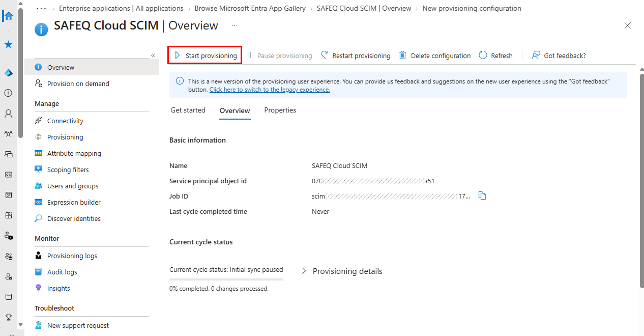Go to Enterprise applications breadcrumb

click(x=121, y=8)
